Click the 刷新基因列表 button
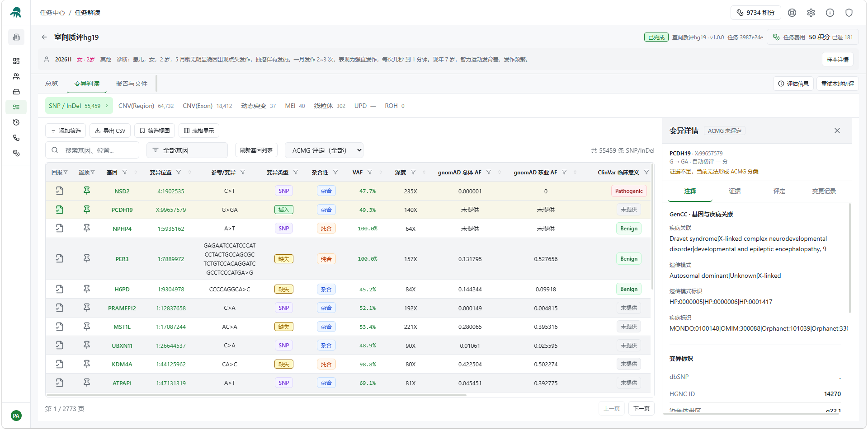The width and height of the screenshot is (868, 430). pos(256,150)
